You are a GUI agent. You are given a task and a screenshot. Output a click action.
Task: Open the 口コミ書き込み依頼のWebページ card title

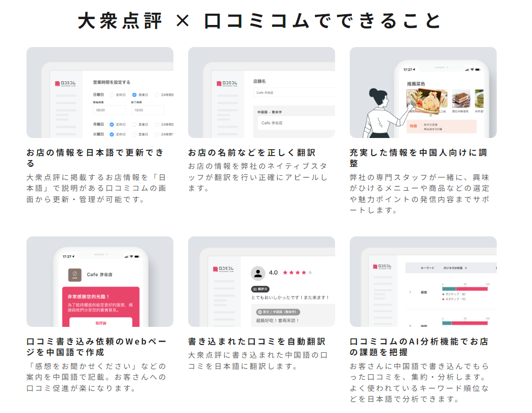pyautogui.click(x=96, y=347)
